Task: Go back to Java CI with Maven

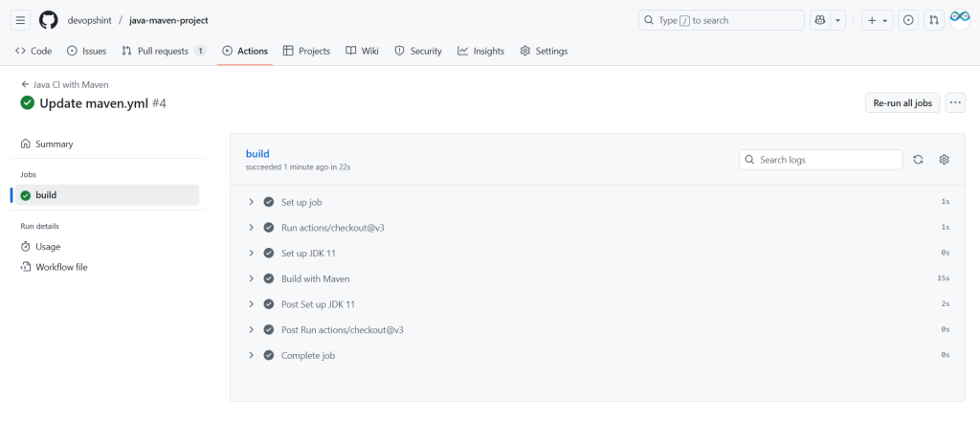Action: point(65,84)
